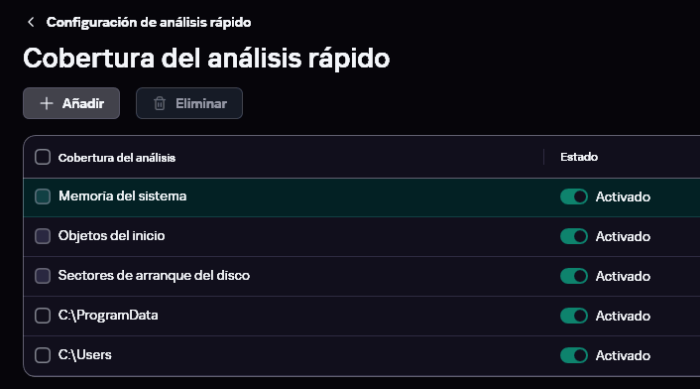Switch off the C:\ProgramData toggle
The height and width of the screenshot is (389, 700).
(x=574, y=316)
